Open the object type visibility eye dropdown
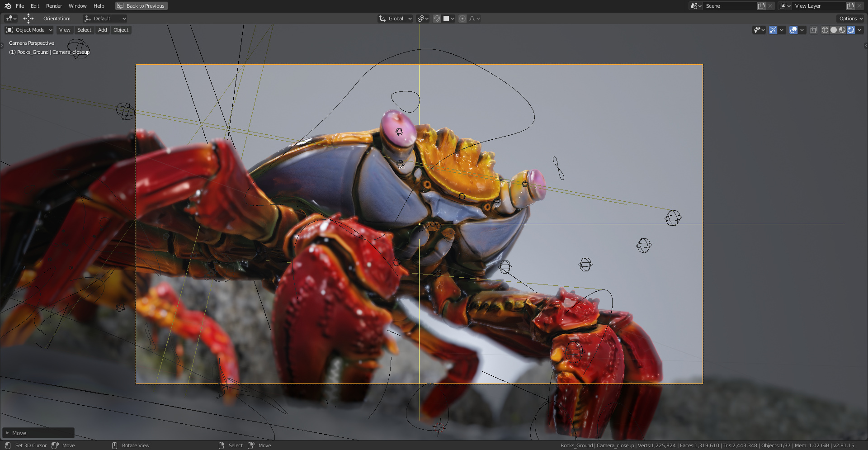 point(759,30)
